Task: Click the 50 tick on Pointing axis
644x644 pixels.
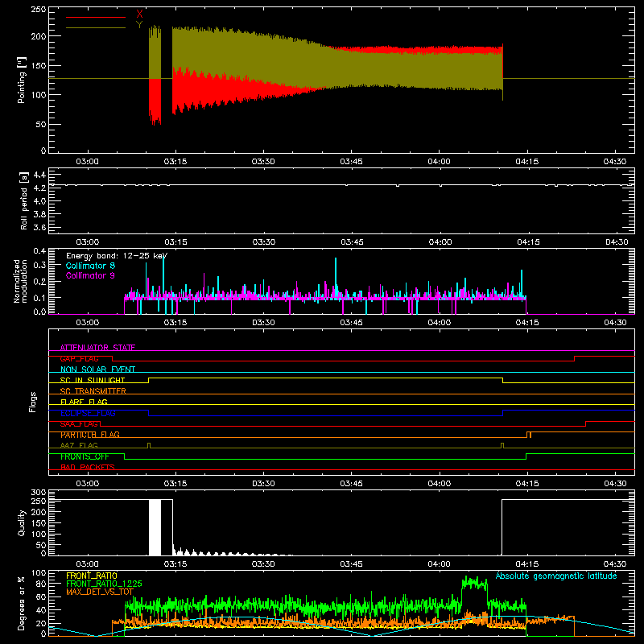Action: coord(41,125)
